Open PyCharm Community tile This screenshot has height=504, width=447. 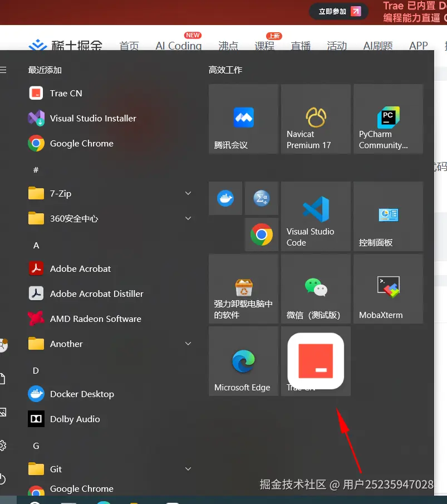[x=388, y=119]
